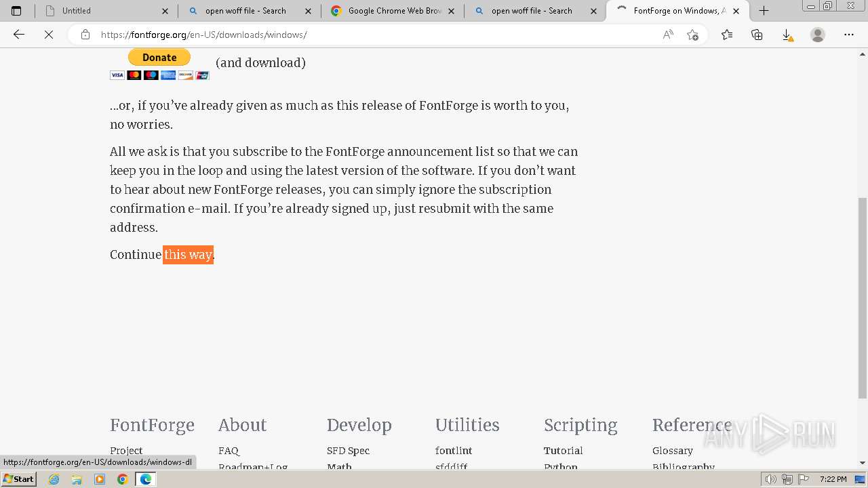Click the PayPal Donate button
The height and width of the screenshot is (488, 868).
click(x=159, y=58)
